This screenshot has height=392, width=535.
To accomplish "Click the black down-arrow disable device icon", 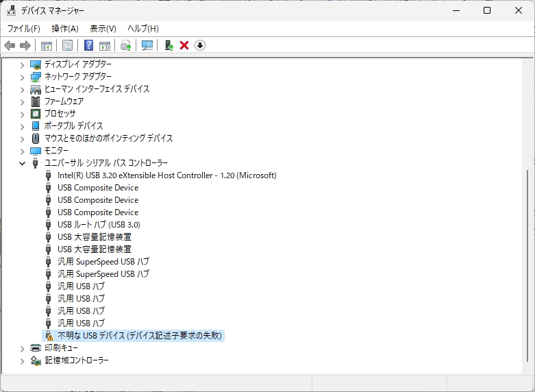I will point(200,45).
